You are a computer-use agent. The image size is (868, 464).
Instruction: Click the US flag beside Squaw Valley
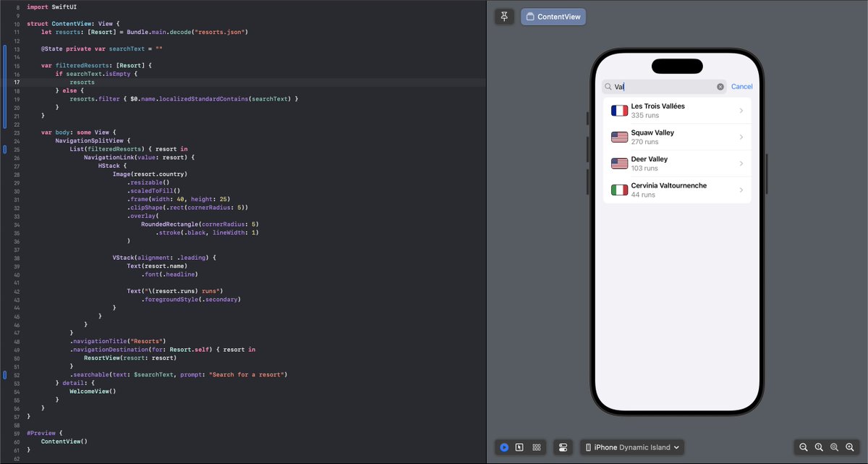[619, 138]
